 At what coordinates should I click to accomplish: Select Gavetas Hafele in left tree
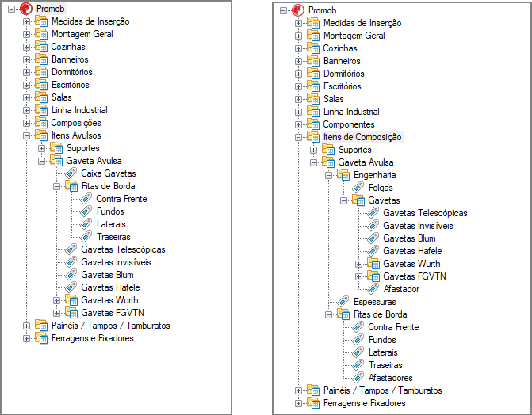(111, 287)
